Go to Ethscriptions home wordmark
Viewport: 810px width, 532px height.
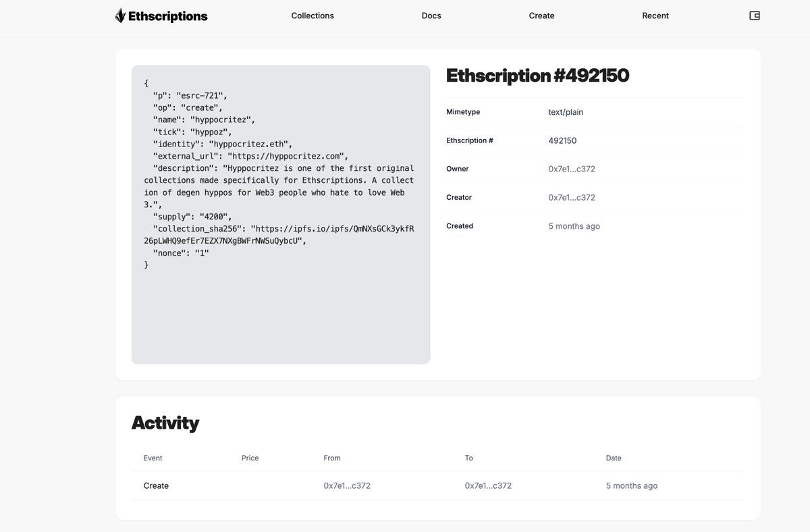pyautogui.click(x=168, y=16)
